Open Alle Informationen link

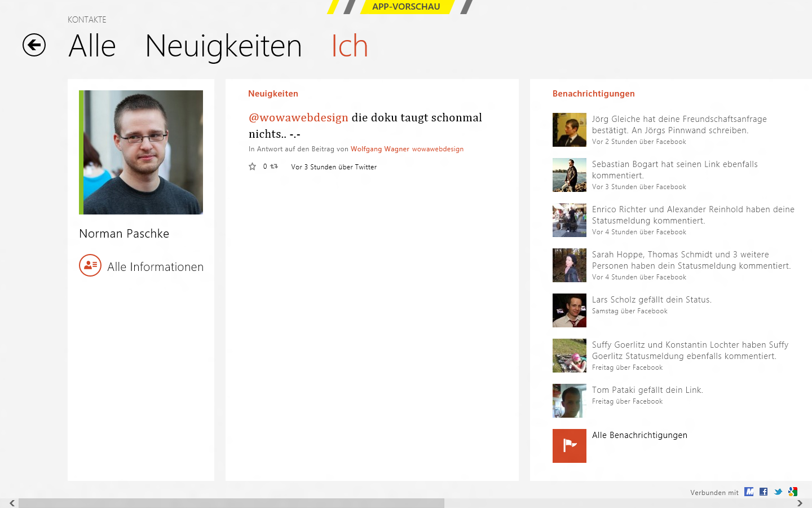(x=155, y=266)
